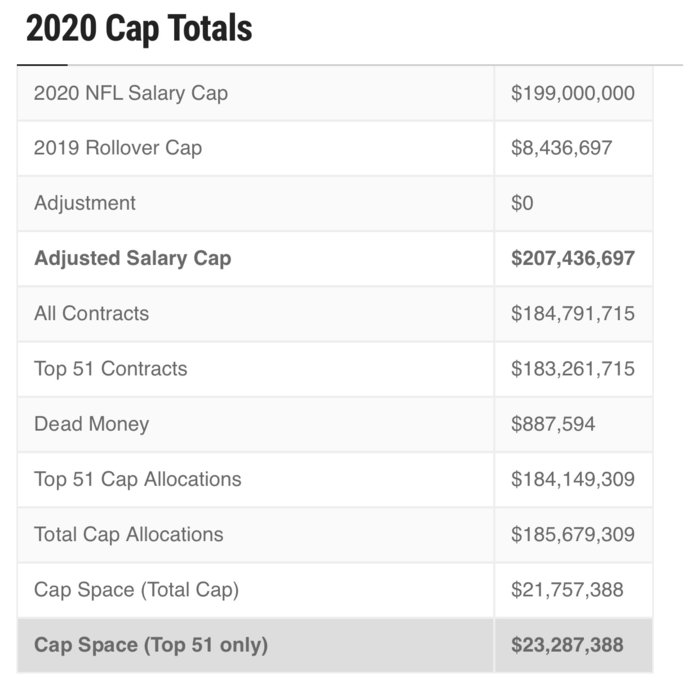Click the $0 adjustment value
This screenshot has height=695, width=700.
click(x=522, y=203)
